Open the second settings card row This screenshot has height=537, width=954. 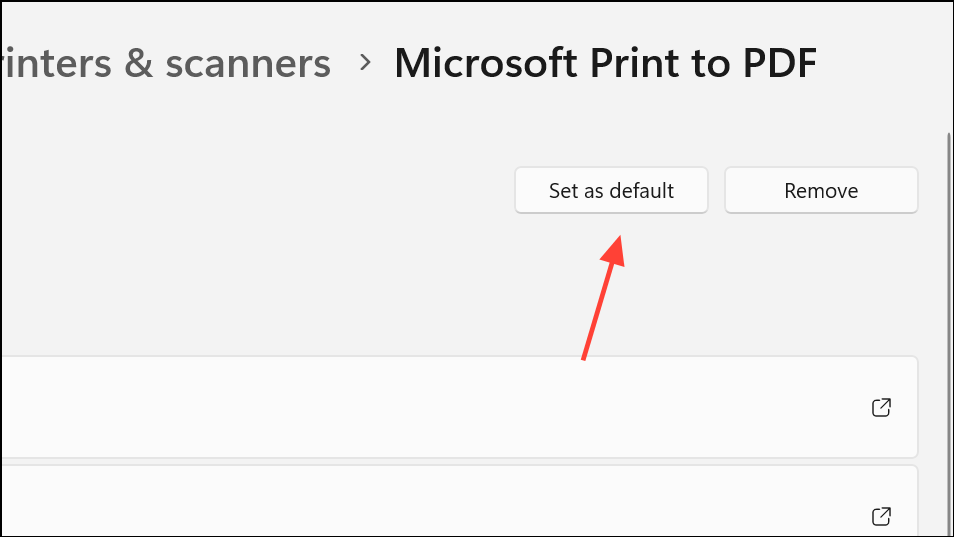[x=459, y=501]
